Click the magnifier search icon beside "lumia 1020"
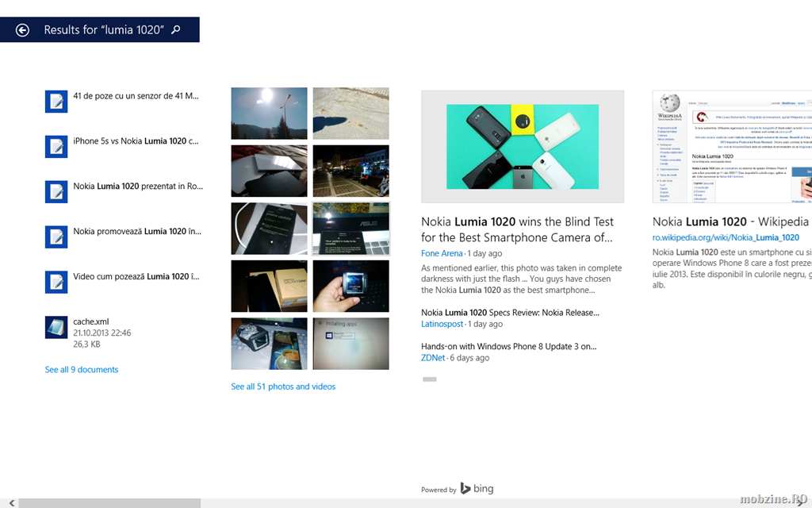Image resolution: width=812 pixels, height=508 pixels. tap(176, 29)
